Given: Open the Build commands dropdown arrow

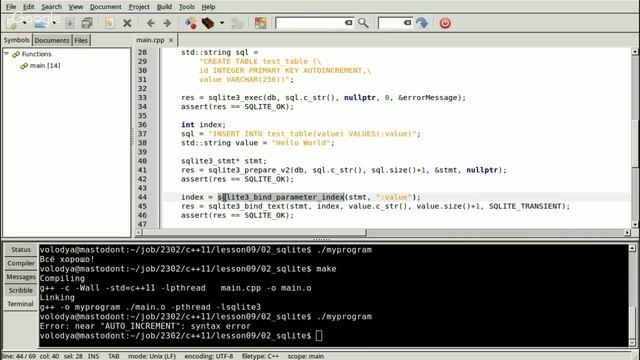Looking at the screenshot, I should coord(222,23).
